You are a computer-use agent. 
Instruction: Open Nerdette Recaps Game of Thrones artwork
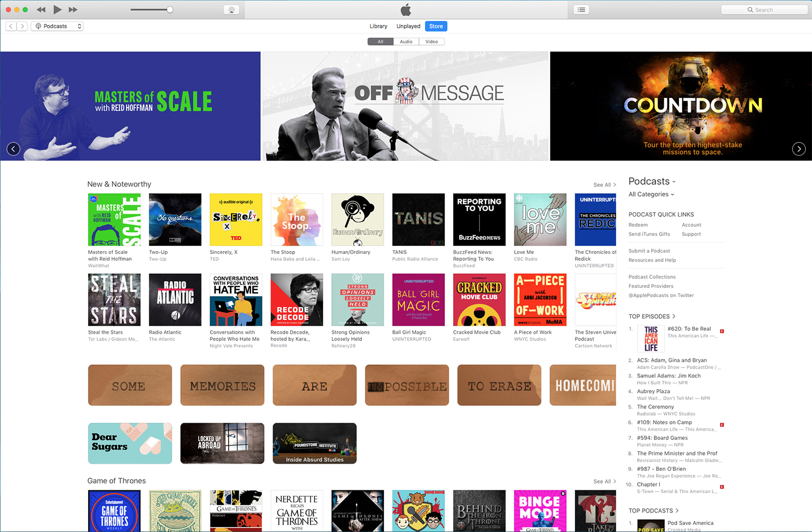tap(297, 511)
